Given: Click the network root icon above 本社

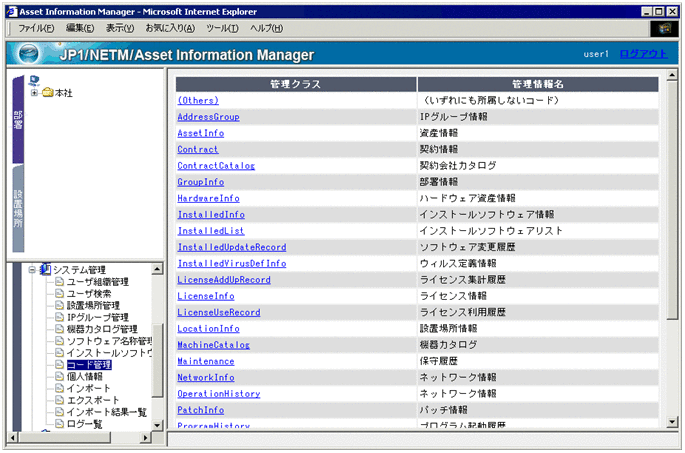Looking at the screenshot, I should pyautogui.click(x=35, y=80).
